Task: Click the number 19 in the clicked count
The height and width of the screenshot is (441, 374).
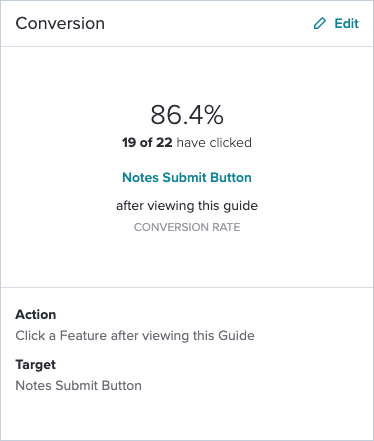Action: 129,142
